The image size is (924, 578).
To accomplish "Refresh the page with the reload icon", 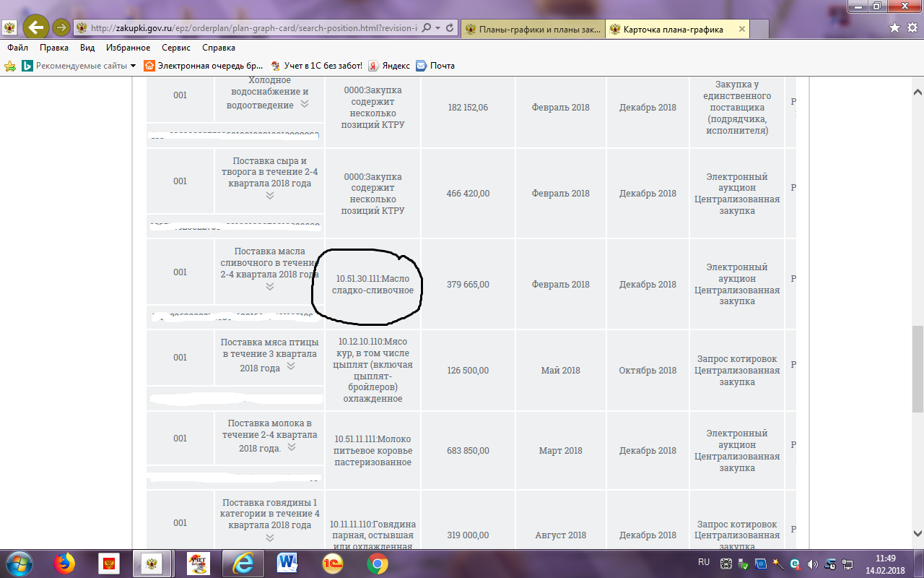I will 450,27.
